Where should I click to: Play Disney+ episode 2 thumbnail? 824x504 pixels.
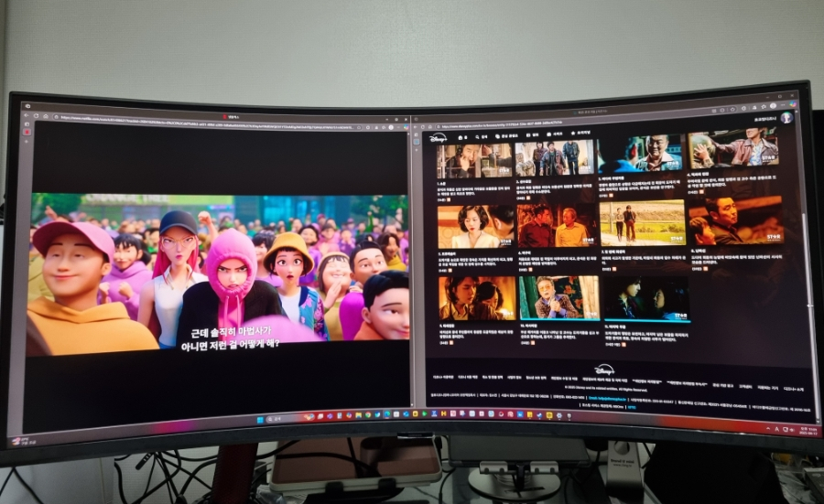click(x=555, y=156)
